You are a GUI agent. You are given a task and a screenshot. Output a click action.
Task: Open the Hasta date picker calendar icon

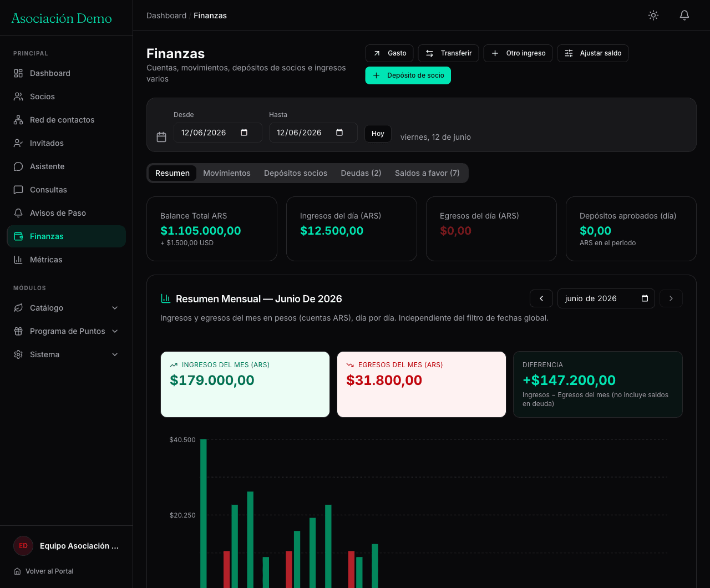pyautogui.click(x=339, y=133)
